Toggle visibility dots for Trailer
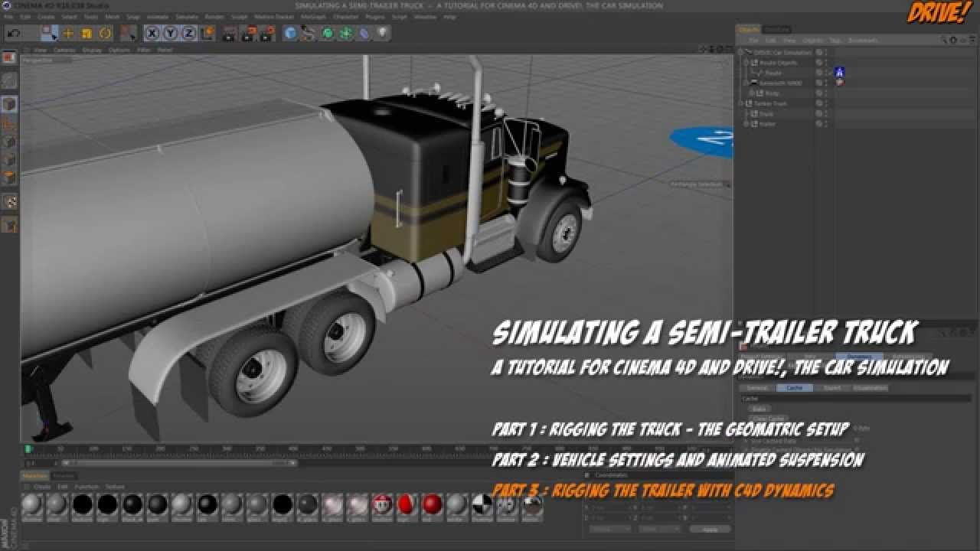980x551 pixels. [x=826, y=123]
